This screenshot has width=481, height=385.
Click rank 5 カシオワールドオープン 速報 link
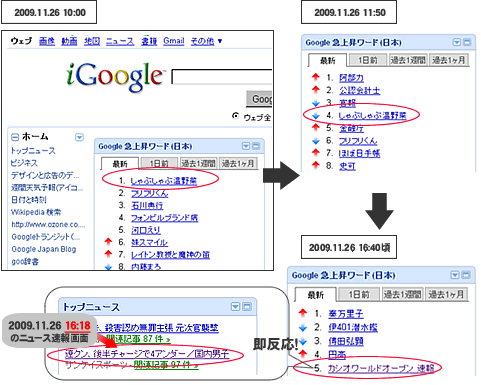coord(381,368)
